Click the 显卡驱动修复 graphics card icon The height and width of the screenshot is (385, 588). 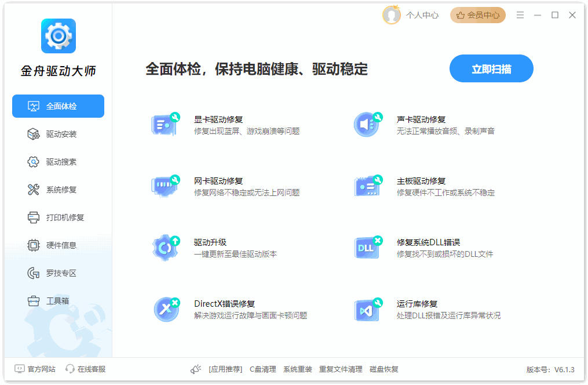tap(165, 124)
